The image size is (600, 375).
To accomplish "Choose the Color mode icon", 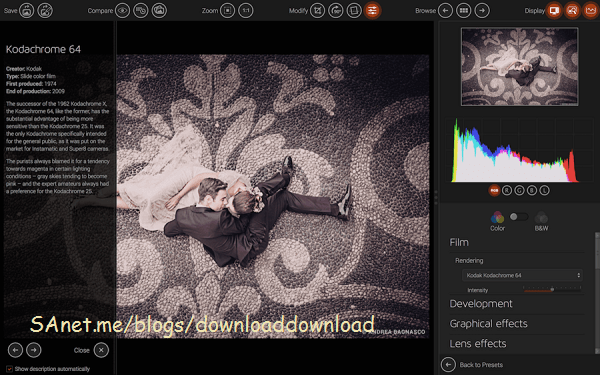I will (x=497, y=217).
